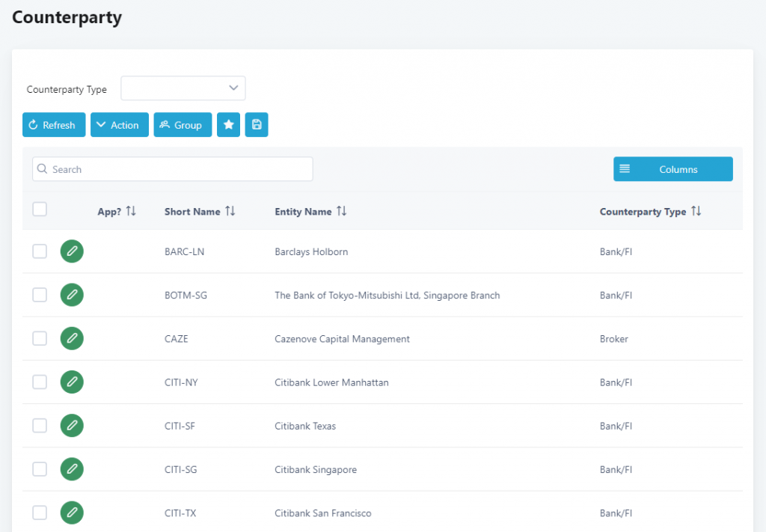
Task: Sort by Short Name column arrows
Action: 230,212
